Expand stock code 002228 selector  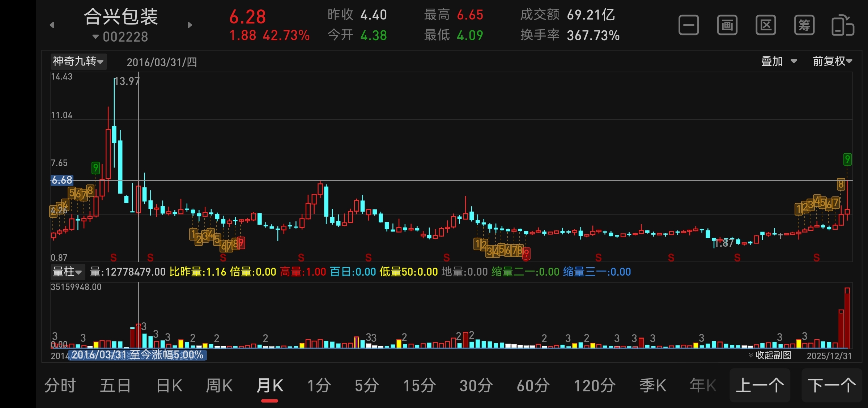coord(120,37)
